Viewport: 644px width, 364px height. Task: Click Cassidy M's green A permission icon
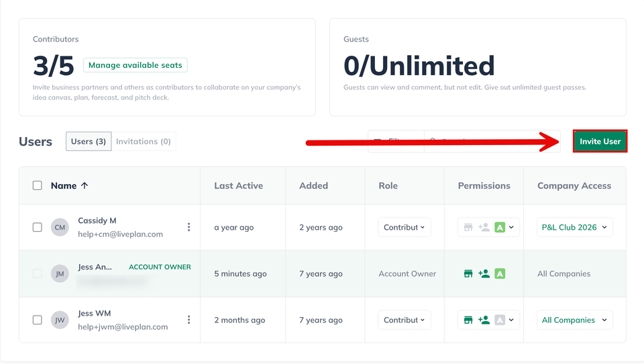500,227
